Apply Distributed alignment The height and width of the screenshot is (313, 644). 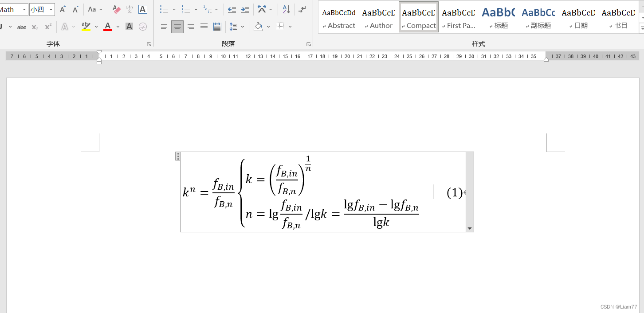(217, 27)
